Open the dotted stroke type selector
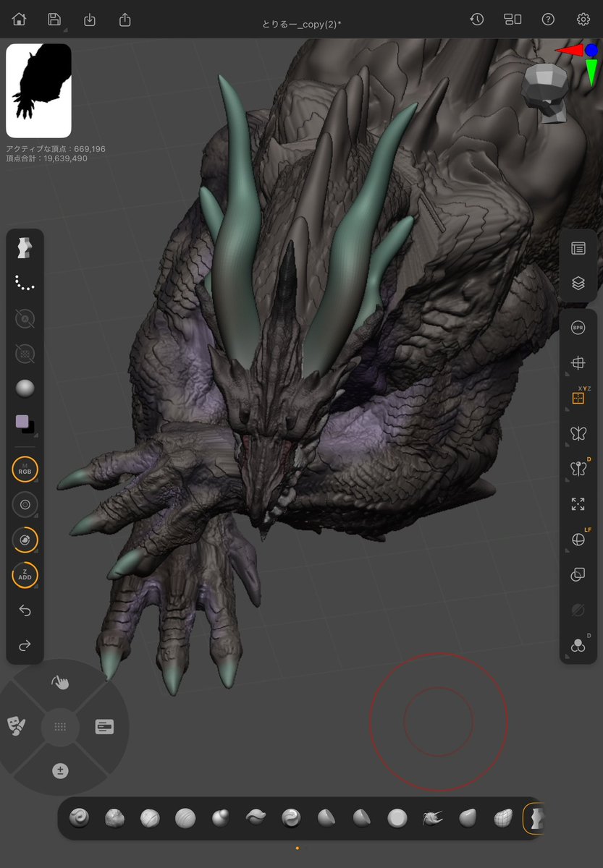Screen dimensions: 603x868 (x=25, y=284)
